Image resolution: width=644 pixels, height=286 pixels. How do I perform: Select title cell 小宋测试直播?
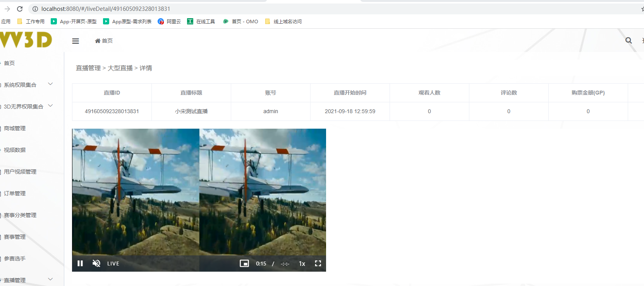tap(191, 111)
